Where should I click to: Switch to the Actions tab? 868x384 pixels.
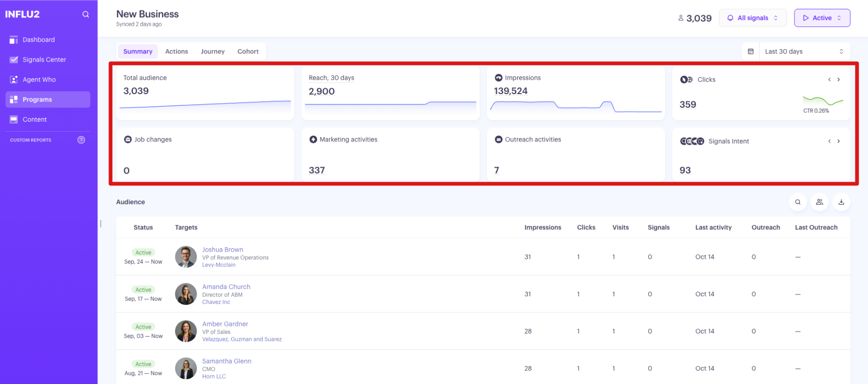(x=177, y=52)
